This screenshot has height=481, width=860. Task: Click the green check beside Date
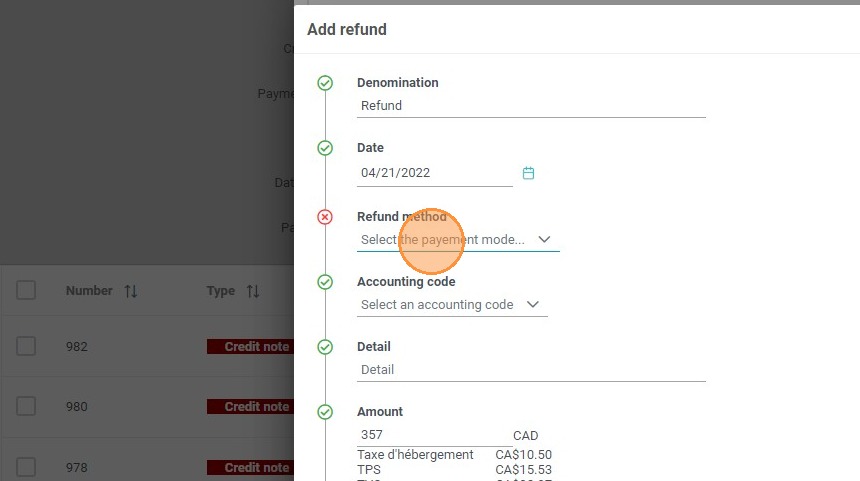[x=325, y=148]
